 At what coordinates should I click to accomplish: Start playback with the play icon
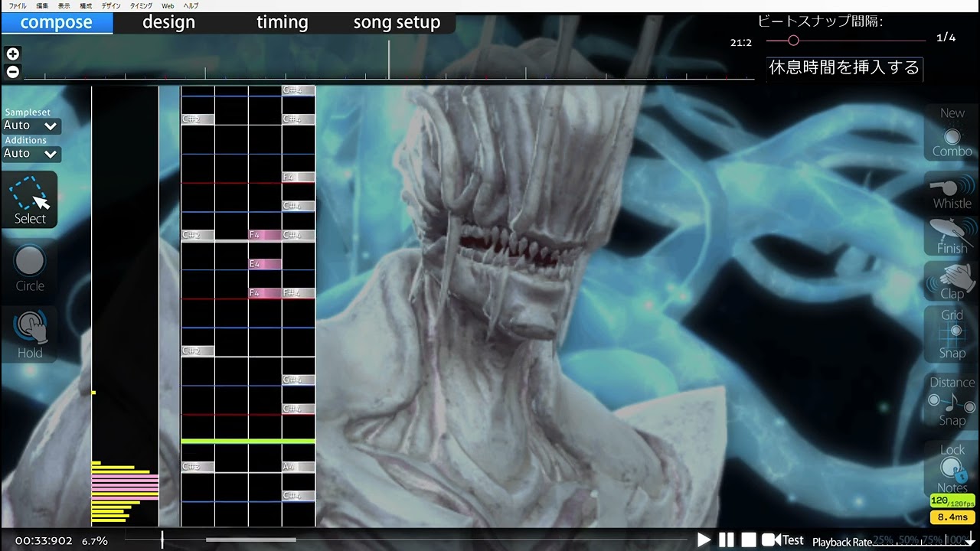704,540
